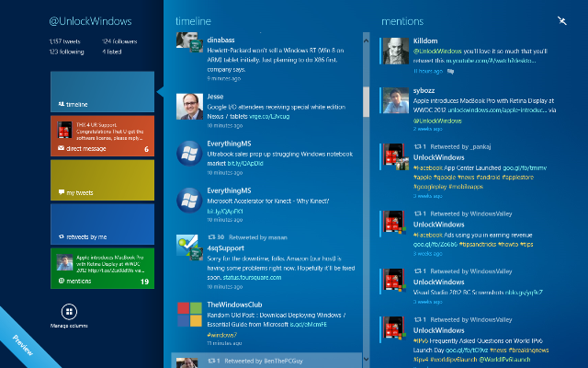Click timeline scrollbar down arrow
588x368 pixels.
(366, 360)
